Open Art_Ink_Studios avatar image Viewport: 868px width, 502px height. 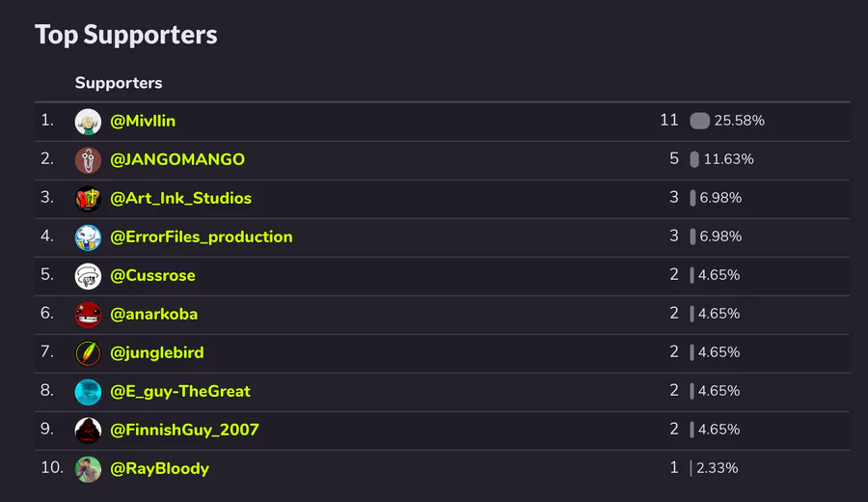88,198
